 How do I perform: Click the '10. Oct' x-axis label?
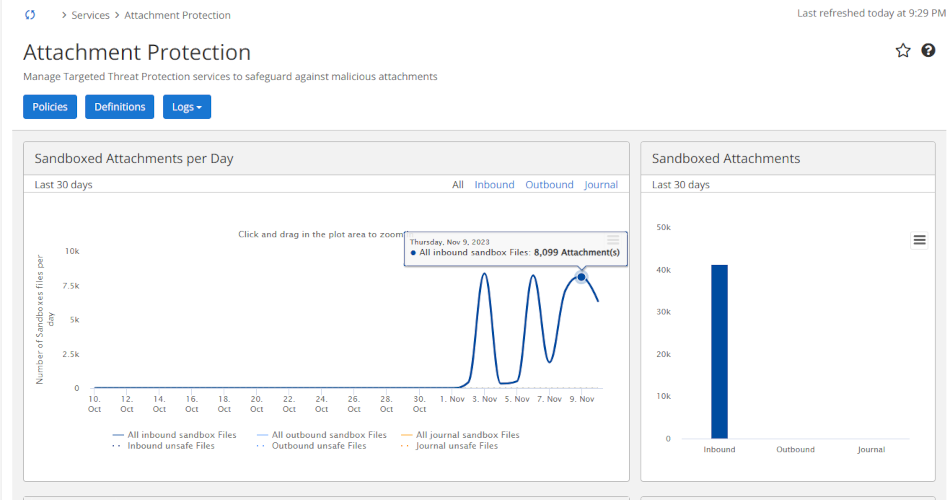point(95,404)
